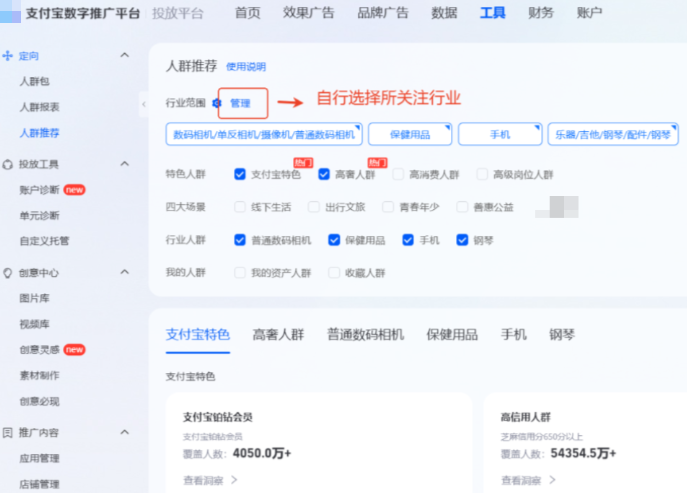Select the 保健用品 industry tag box
Viewport: 687px width, 493px height.
tap(410, 134)
